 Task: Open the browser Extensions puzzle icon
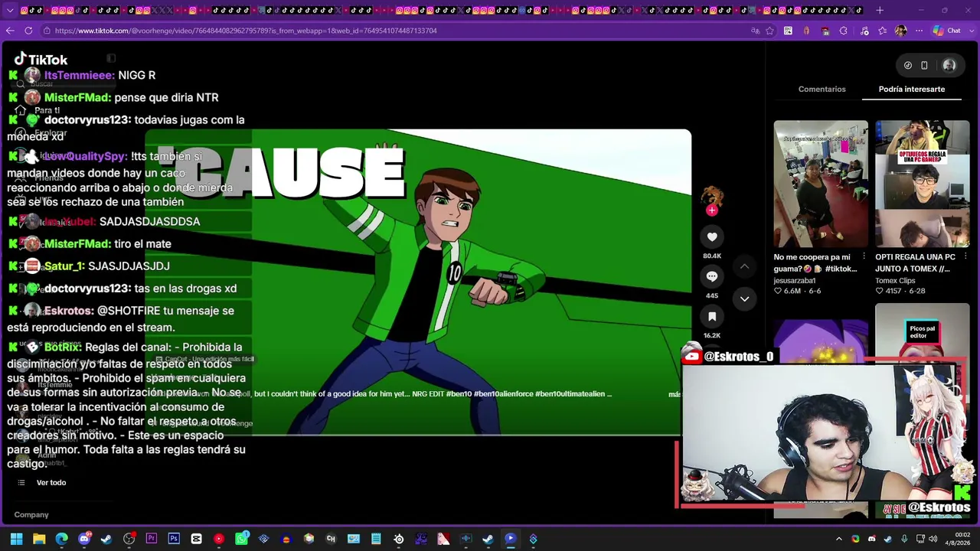tap(844, 31)
